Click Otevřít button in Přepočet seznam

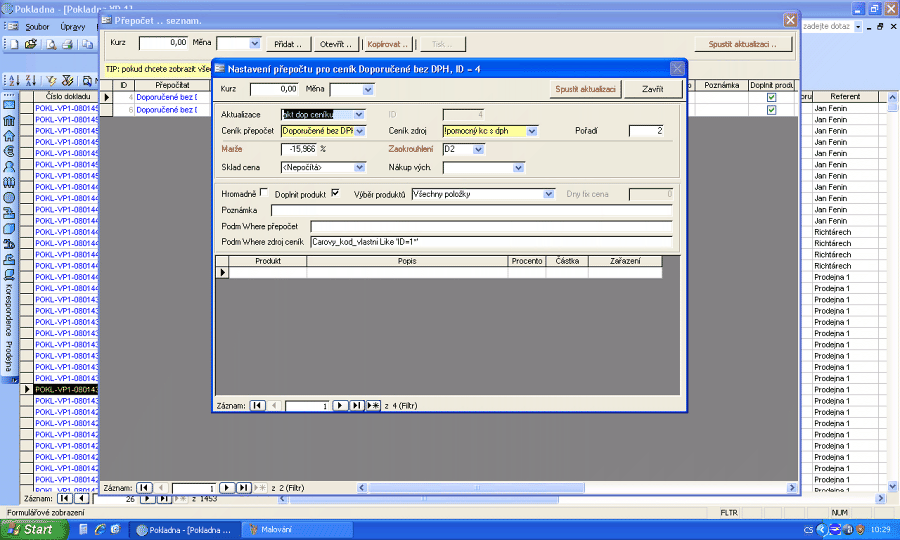point(336,44)
